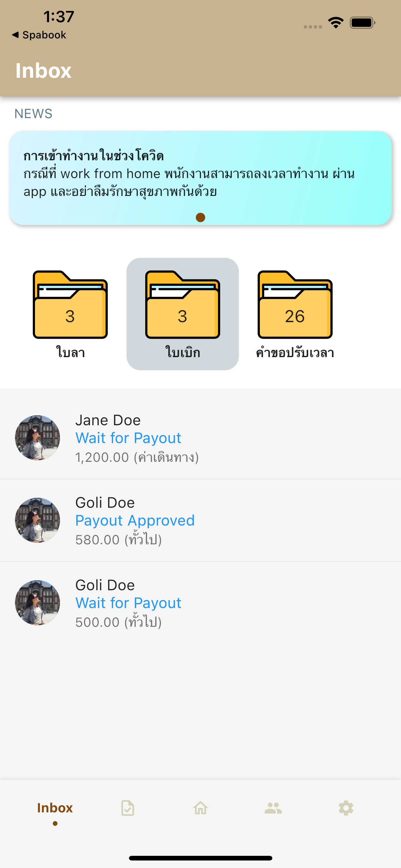Select the ใบเบิก expense folder icon
The height and width of the screenshot is (868, 401).
182,305
